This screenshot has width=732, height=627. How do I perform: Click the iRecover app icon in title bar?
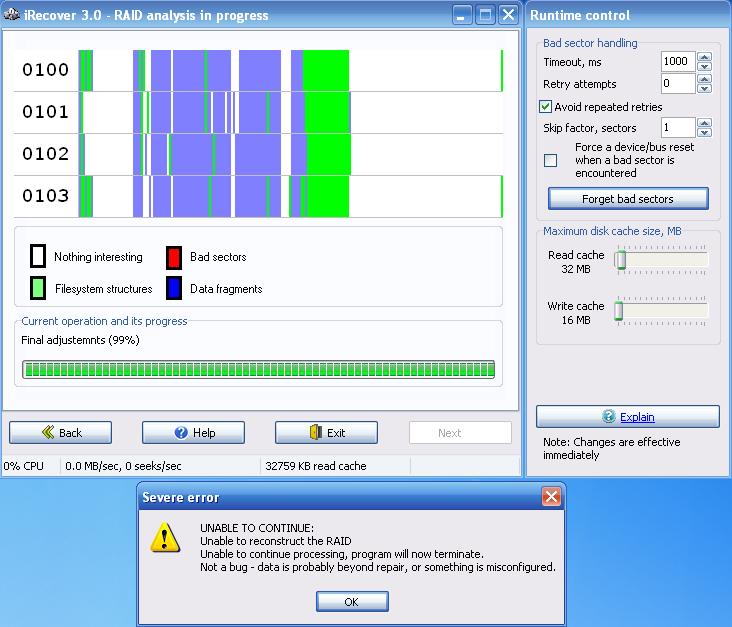pyautogui.click(x=11, y=14)
